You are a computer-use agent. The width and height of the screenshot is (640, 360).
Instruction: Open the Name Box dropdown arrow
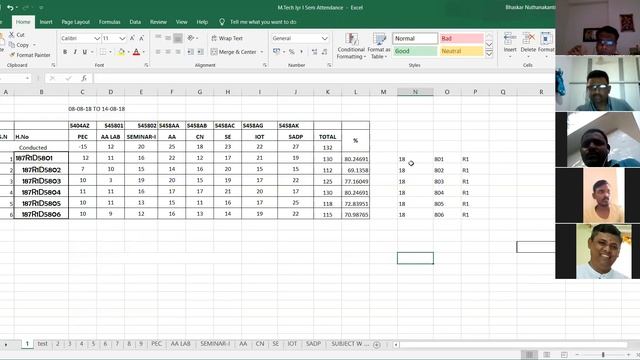click(x=27, y=78)
